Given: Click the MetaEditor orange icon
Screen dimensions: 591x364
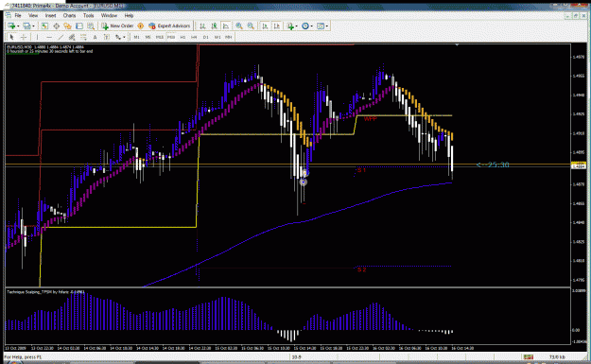Looking at the screenshot, I should point(141,26).
